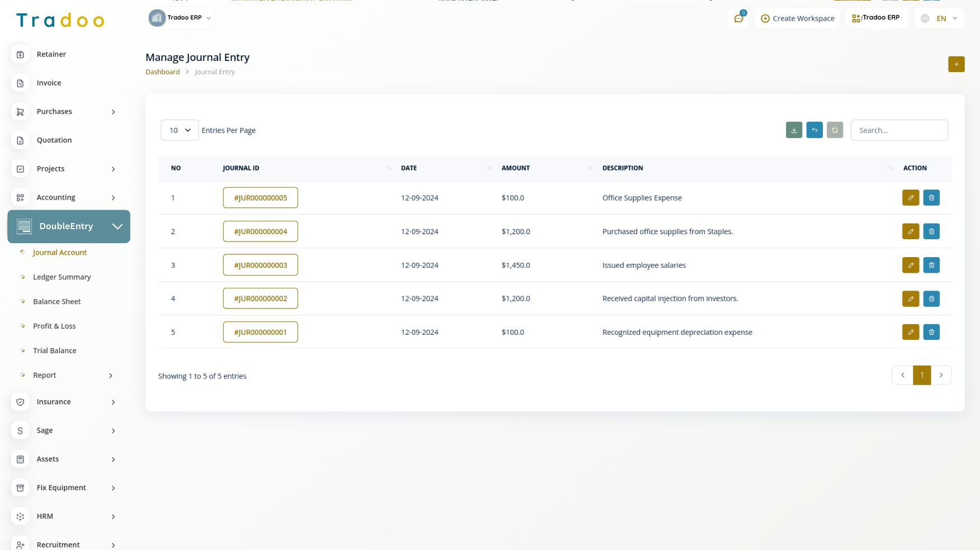Click the Quotation sidebar icon
The height and width of the screenshot is (550, 980).
coord(20,140)
